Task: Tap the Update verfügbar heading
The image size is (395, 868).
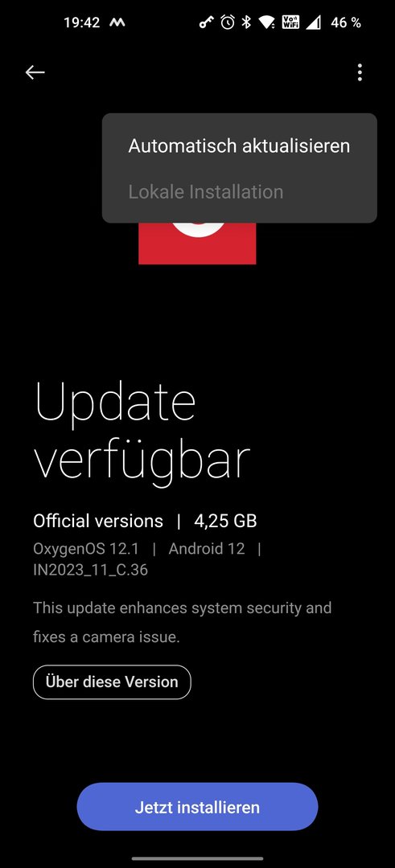Action: pos(142,429)
